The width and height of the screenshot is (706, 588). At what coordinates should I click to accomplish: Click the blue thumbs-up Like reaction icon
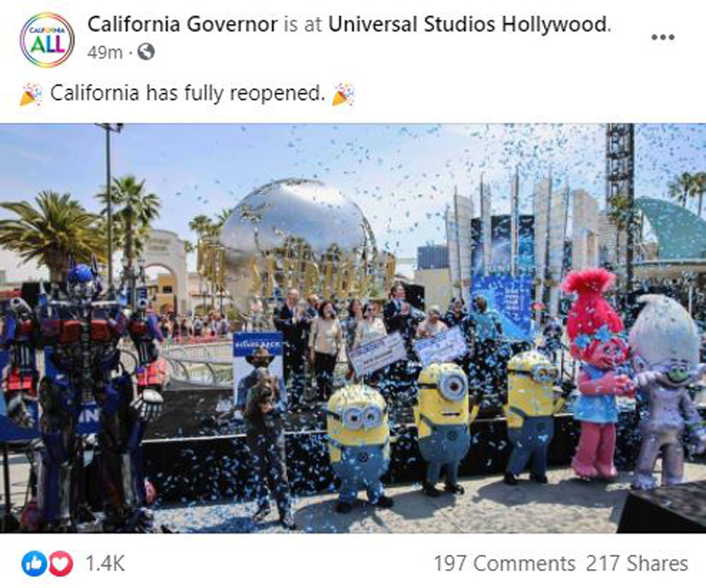34,564
